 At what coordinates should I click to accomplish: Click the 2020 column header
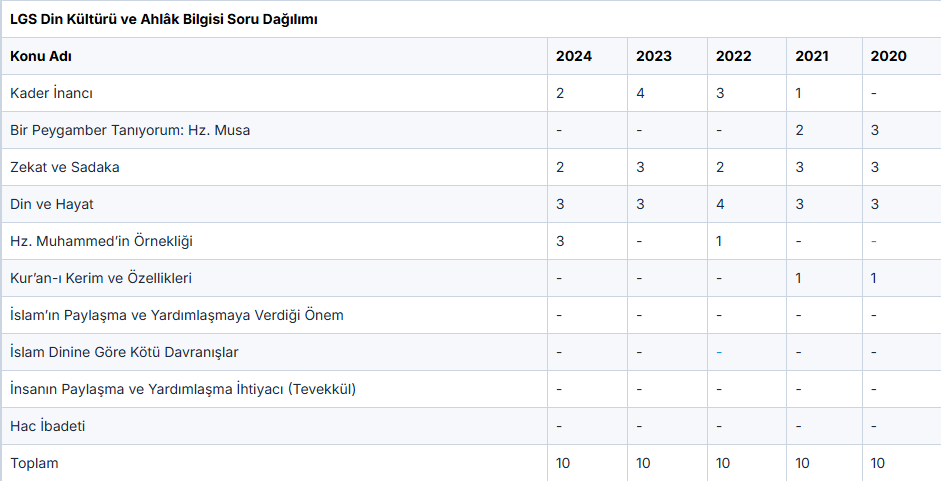click(889, 56)
